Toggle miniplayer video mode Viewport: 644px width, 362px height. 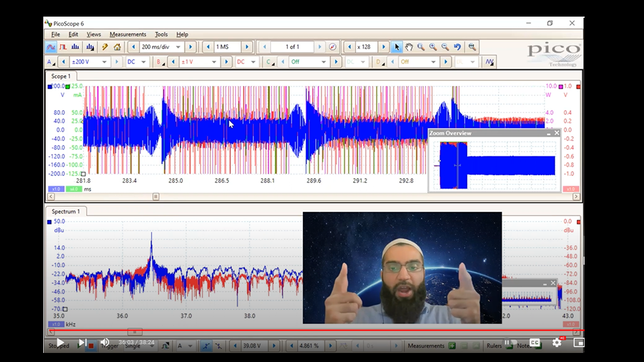tap(579, 342)
